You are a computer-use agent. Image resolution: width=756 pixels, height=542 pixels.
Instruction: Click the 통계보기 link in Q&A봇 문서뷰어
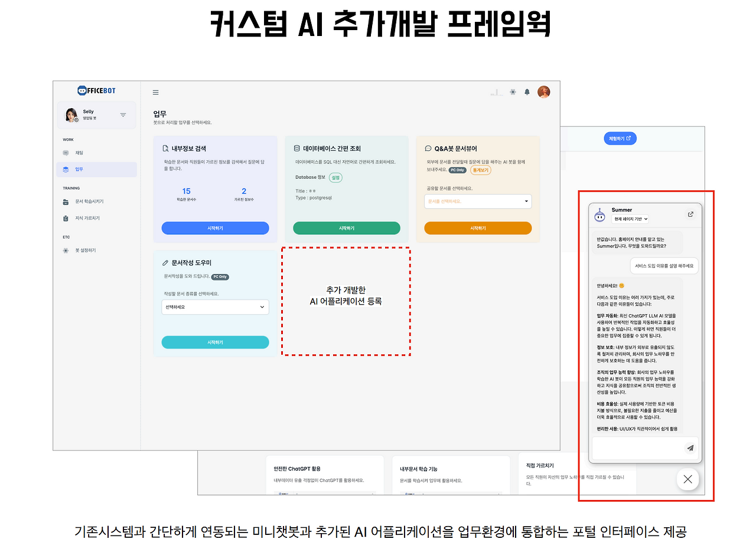(481, 169)
